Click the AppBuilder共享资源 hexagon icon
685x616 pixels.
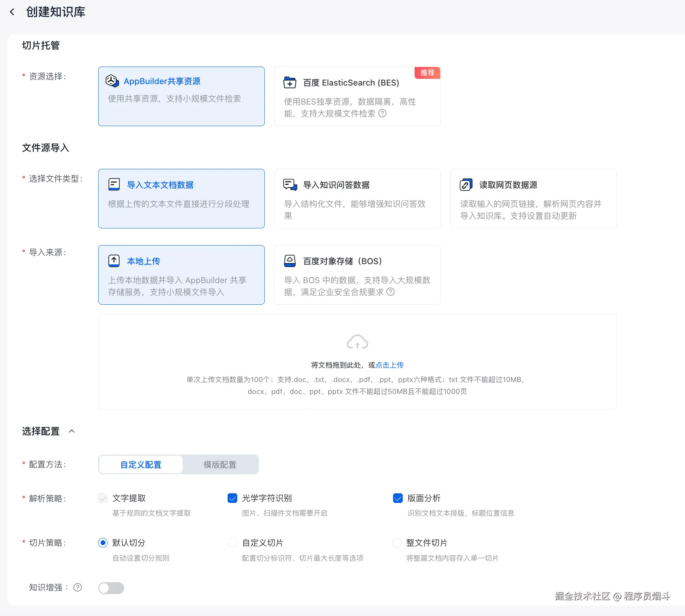[112, 81]
